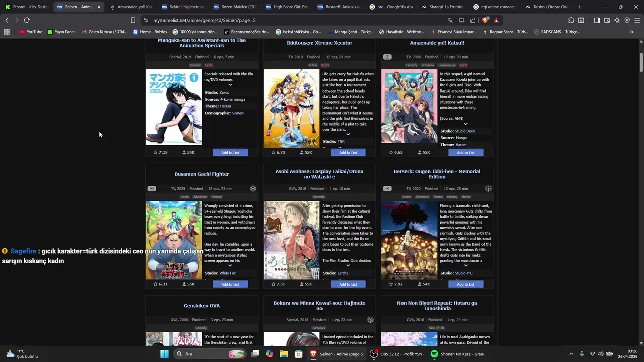Viewport: 644px width, 362px height.
Task: Open the page translate icon in address bar
Action: click(x=450, y=20)
